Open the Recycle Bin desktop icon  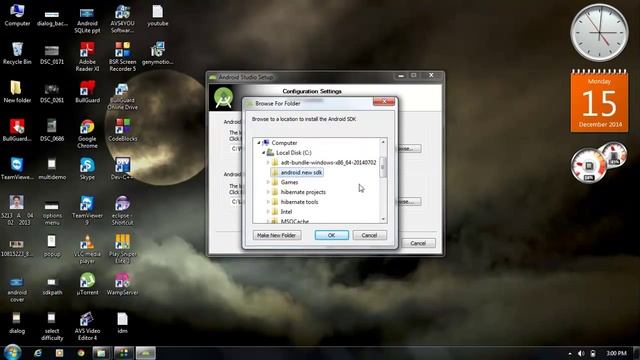click(x=17, y=53)
